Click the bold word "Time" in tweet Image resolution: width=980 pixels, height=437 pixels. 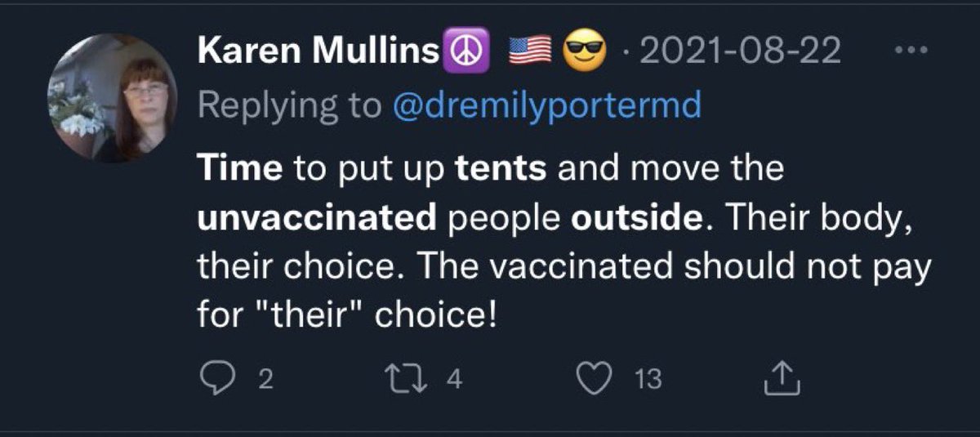[x=239, y=168]
